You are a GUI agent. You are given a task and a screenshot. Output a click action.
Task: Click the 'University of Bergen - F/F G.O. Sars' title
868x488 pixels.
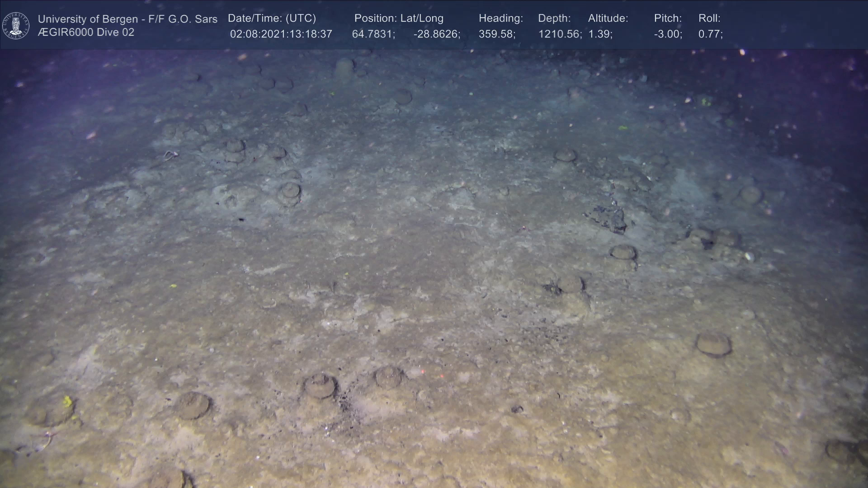point(127,19)
